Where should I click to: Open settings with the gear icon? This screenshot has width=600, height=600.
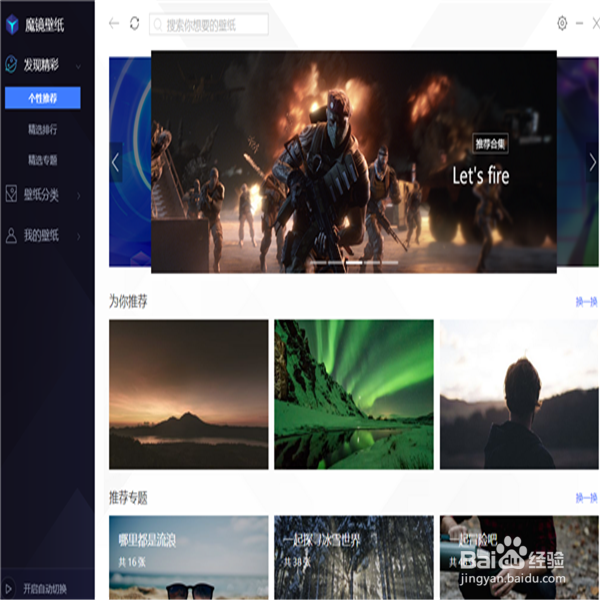(x=562, y=23)
